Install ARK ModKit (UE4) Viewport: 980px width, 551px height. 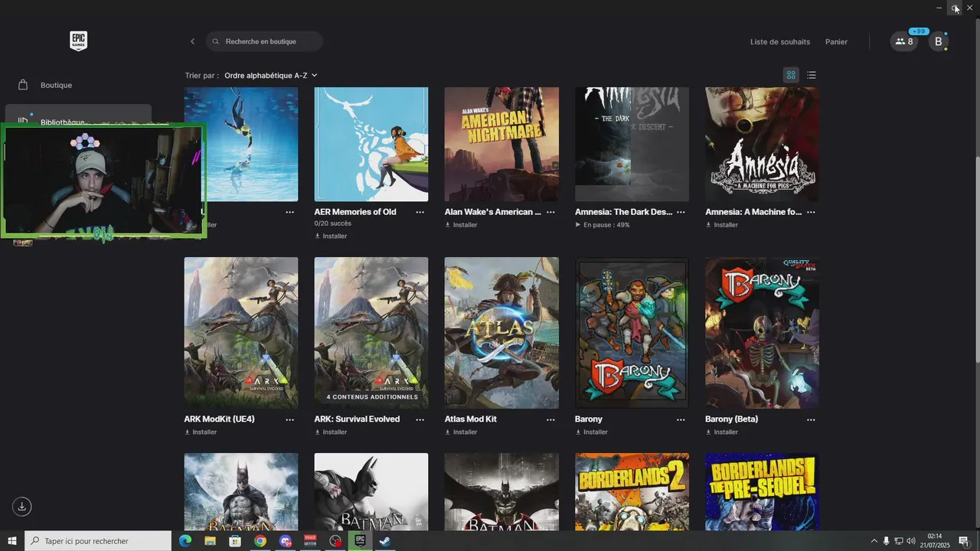tap(201, 432)
